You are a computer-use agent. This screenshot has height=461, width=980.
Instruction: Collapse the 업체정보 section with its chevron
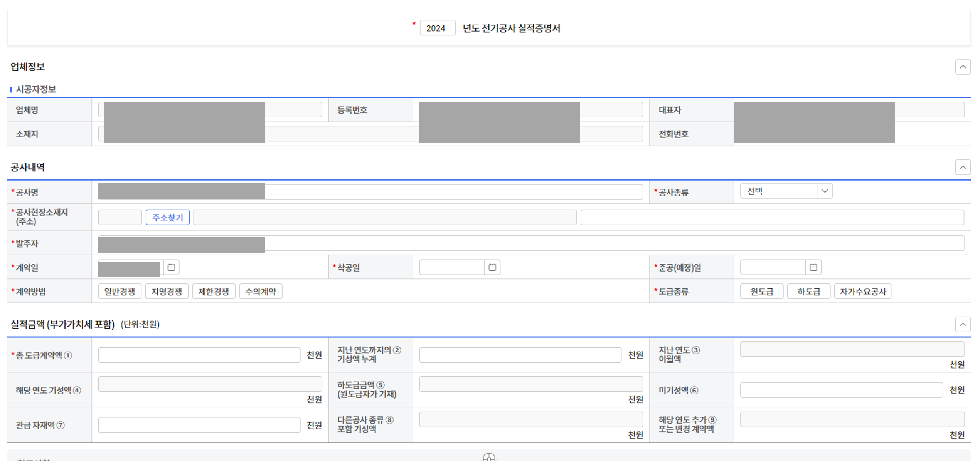click(x=963, y=67)
